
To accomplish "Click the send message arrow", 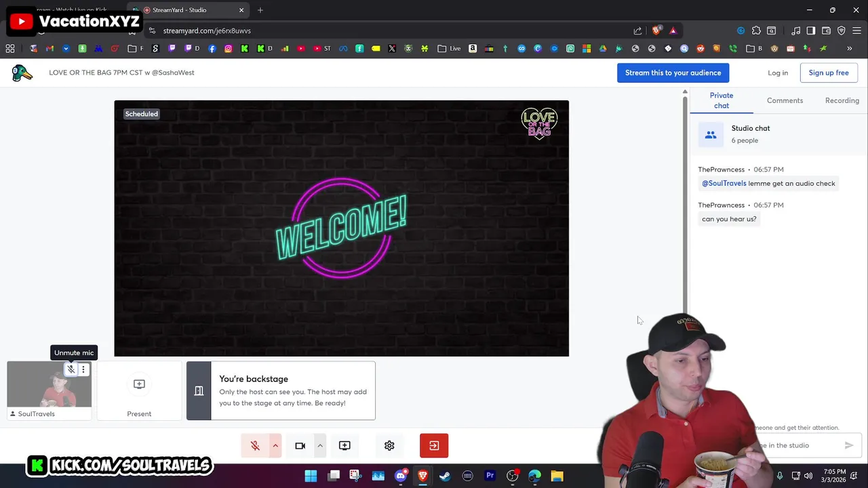I will pos(848,445).
